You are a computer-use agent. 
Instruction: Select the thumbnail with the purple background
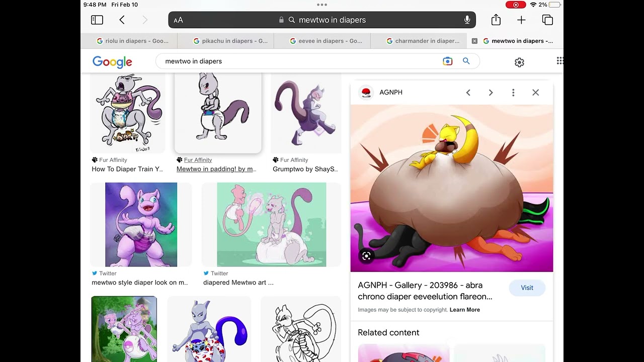141,224
